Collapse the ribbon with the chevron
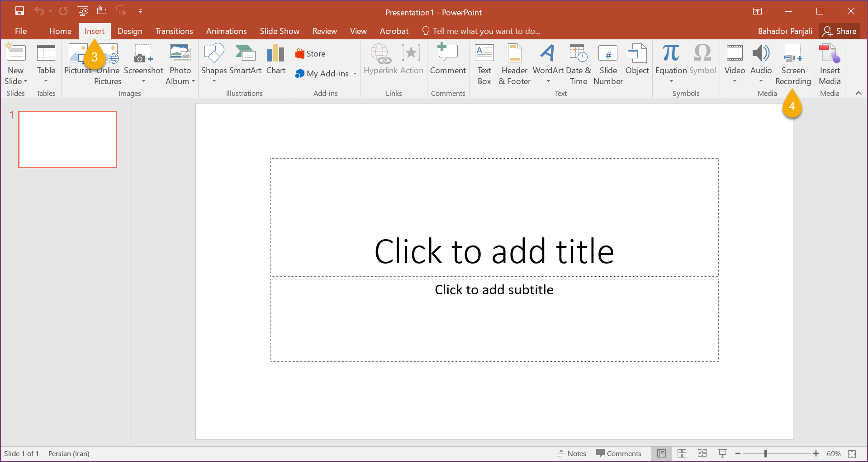The width and height of the screenshot is (868, 462). [x=859, y=93]
